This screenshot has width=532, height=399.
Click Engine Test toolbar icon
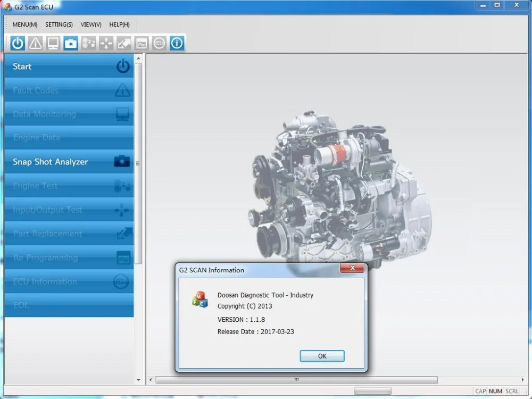tap(88, 43)
